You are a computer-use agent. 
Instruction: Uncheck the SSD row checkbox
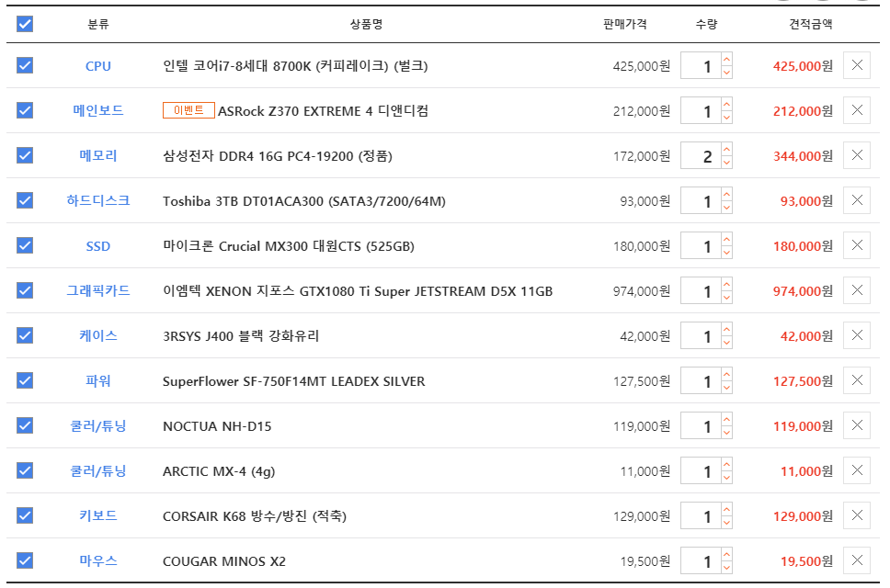click(25, 245)
